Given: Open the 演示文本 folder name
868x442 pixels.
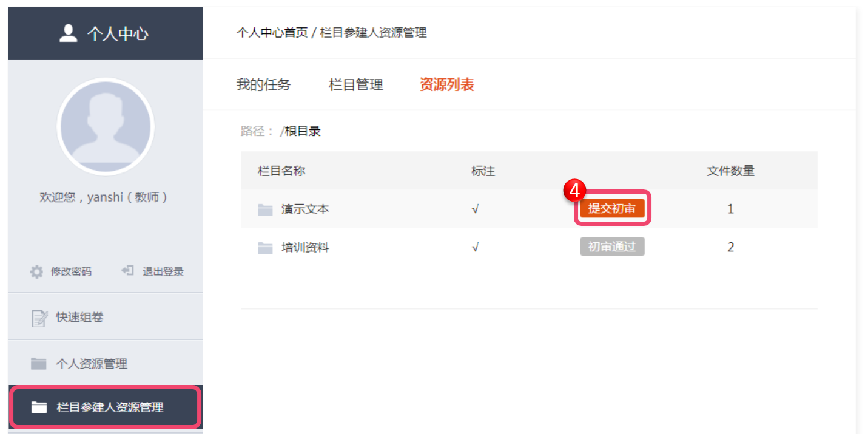Looking at the screenshot, I should [x=305, y=209].
